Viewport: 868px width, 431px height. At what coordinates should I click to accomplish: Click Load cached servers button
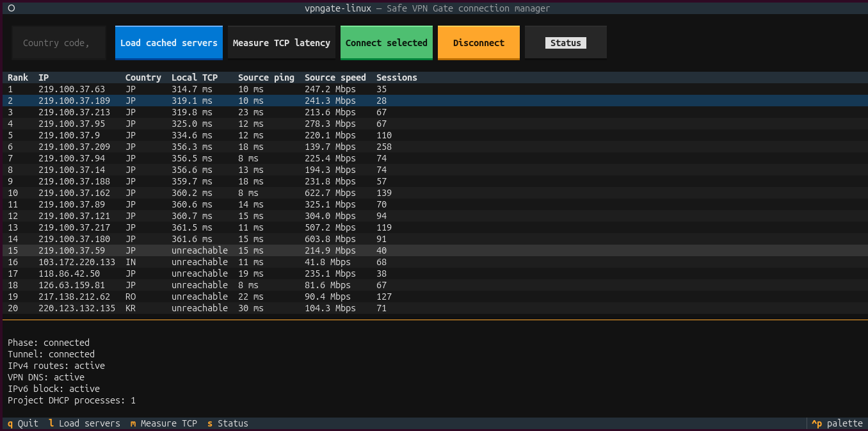click(x=169, y=43)
